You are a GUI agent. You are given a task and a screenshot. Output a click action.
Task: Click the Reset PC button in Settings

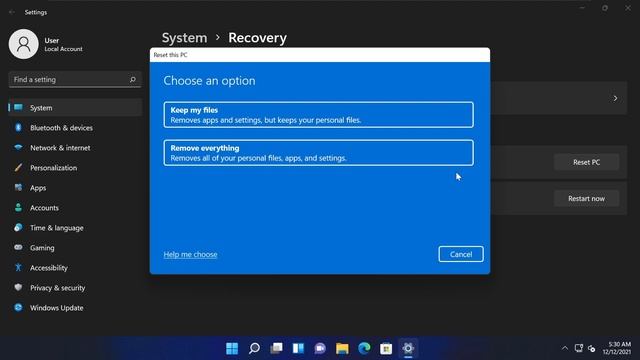586,162
